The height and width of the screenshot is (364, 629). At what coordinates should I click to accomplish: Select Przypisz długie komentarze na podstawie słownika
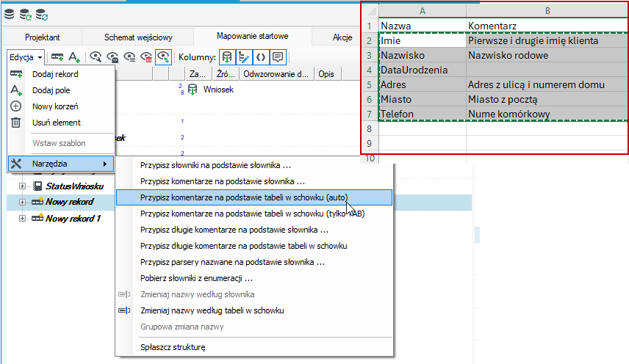tap(254, 230)
